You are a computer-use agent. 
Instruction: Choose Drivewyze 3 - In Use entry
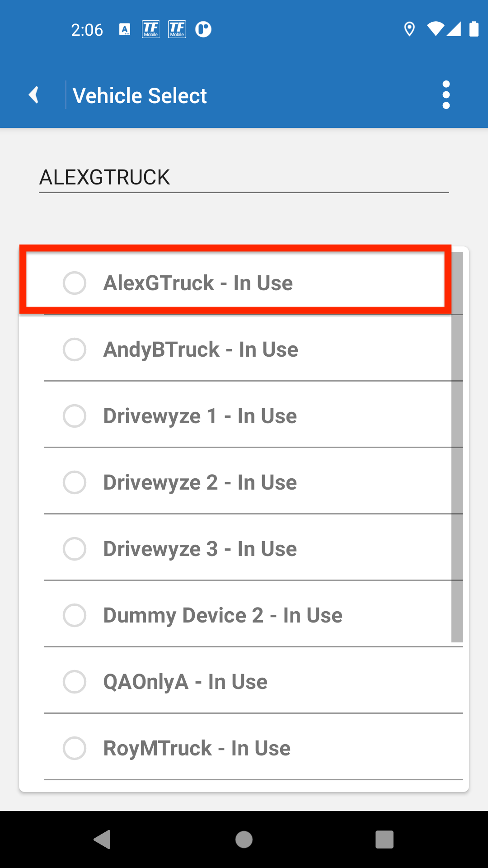tap(200, 549)
